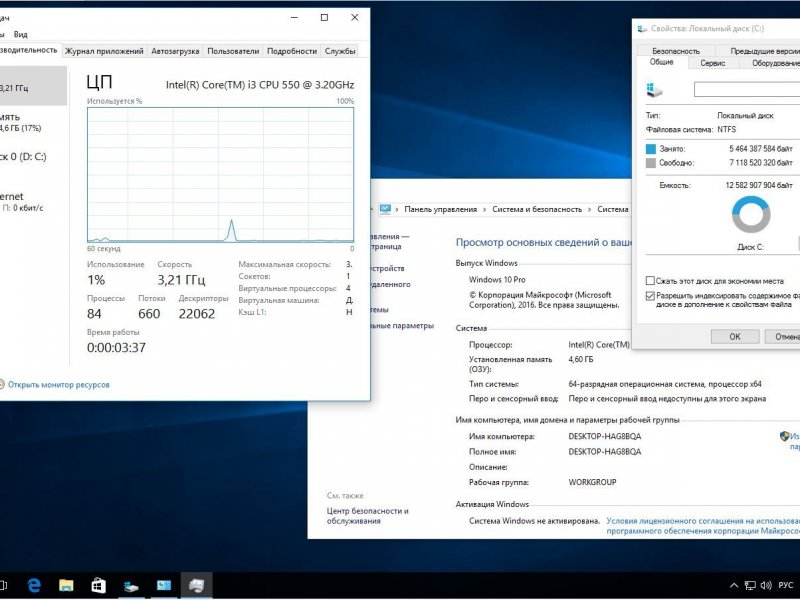The height and width of the screenshot is (600, 800).
Task: Open Условия лицензионного соглашения link
Action: 703,526
